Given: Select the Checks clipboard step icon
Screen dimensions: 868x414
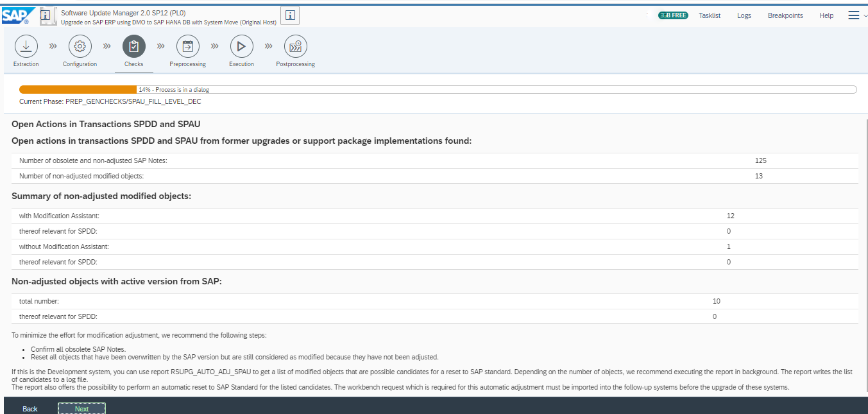Looking at the screenshot, I should tap(133, 46).
